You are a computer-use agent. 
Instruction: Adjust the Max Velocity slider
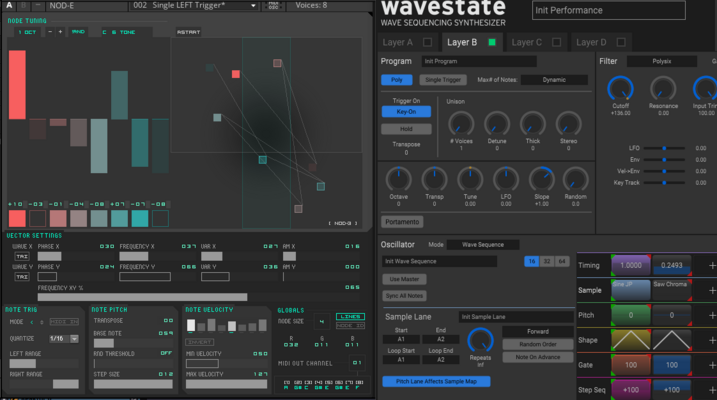coord(226,384)
